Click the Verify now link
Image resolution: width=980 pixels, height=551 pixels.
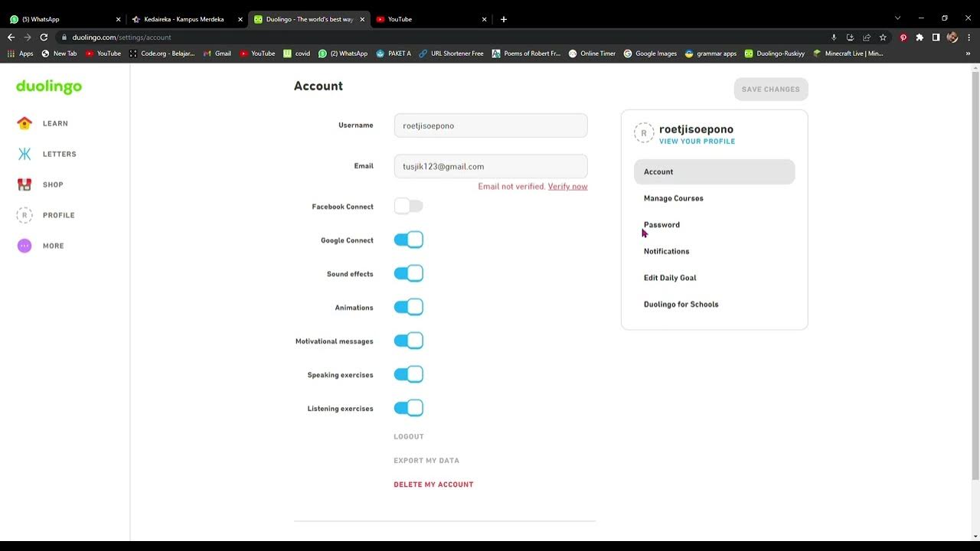[x=568, y=187]
